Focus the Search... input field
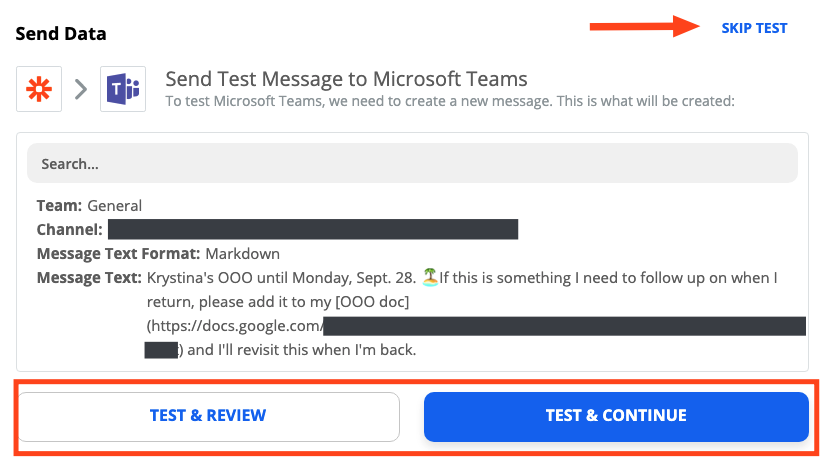 tap(412, 163)
